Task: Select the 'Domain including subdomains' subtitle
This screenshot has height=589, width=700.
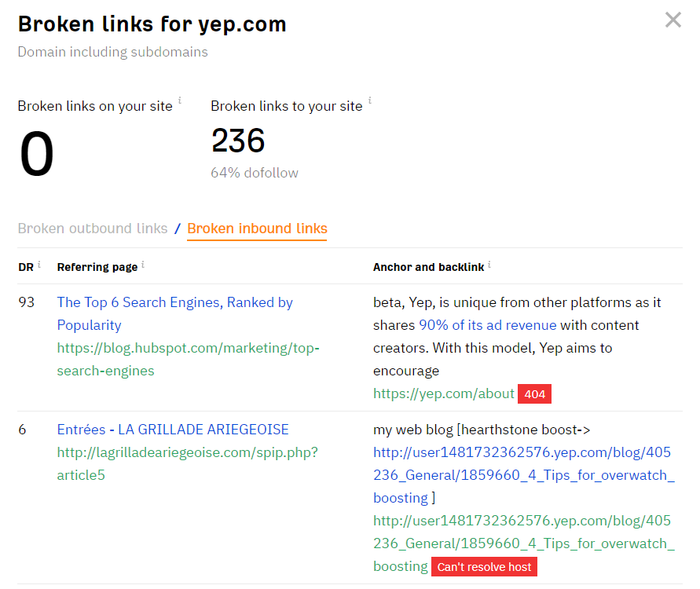Action: (x=112, y=51)
